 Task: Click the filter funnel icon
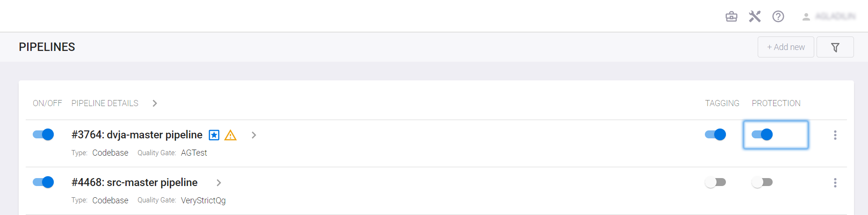[x=835, y=47]
